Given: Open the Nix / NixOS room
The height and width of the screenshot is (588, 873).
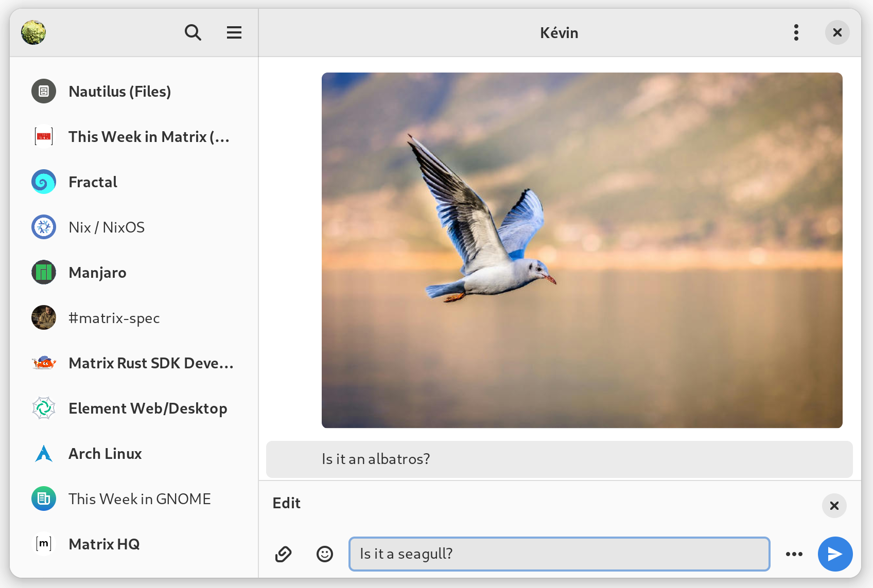Looking at the screenshot, I should (x=107, y=227).
